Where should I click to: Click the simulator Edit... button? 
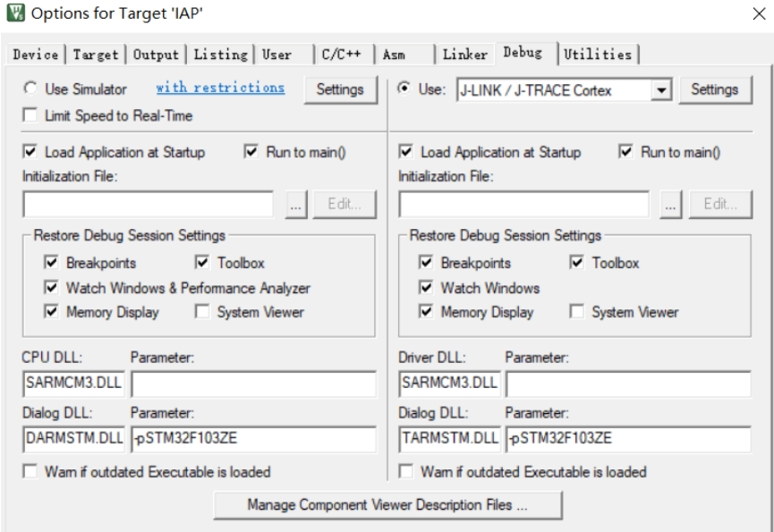pyautogui.click(x=344, y=205)
